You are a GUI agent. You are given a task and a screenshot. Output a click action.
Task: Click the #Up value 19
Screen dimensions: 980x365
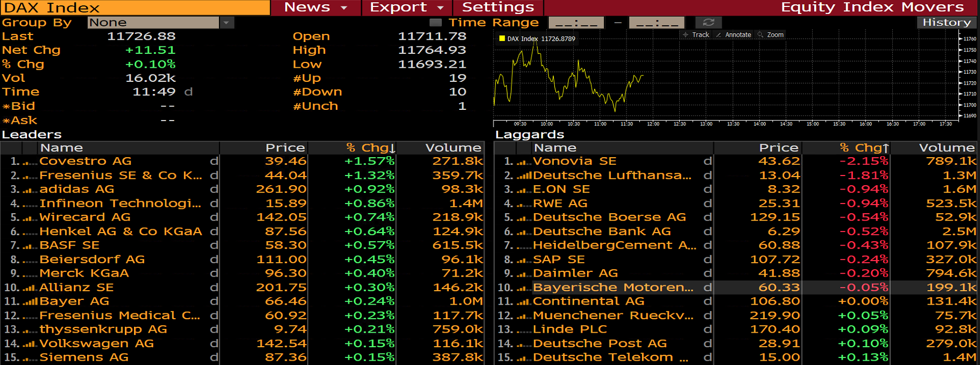(457, 78)
